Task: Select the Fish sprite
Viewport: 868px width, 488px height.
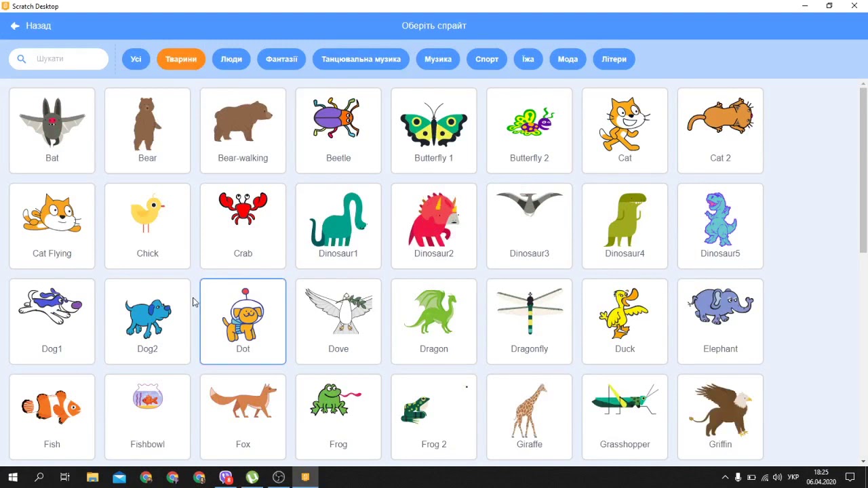Action: click(x=52, y=417)
